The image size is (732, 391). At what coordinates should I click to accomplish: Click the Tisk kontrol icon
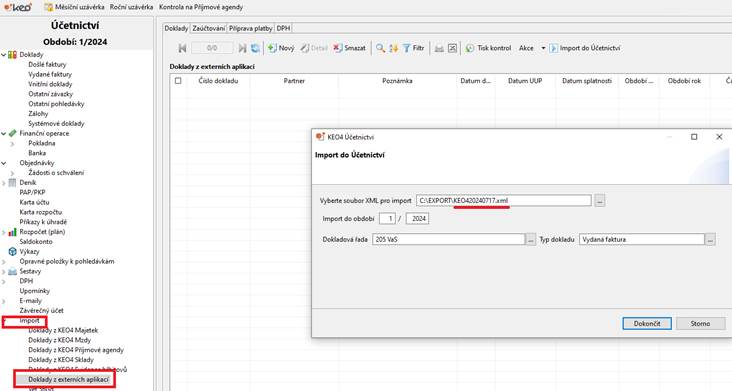[470, 48]
